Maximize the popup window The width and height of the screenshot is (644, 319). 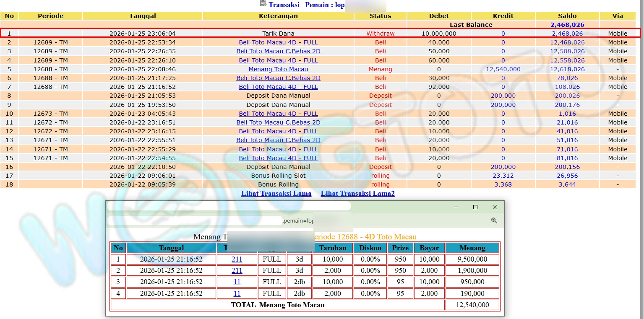[475, 207]
